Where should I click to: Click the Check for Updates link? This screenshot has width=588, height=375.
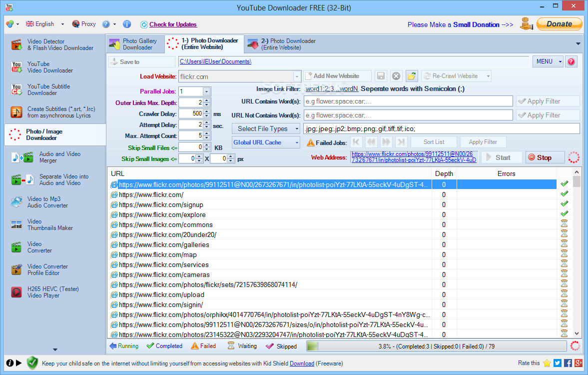pyautogui.click(x=173, y=24)
